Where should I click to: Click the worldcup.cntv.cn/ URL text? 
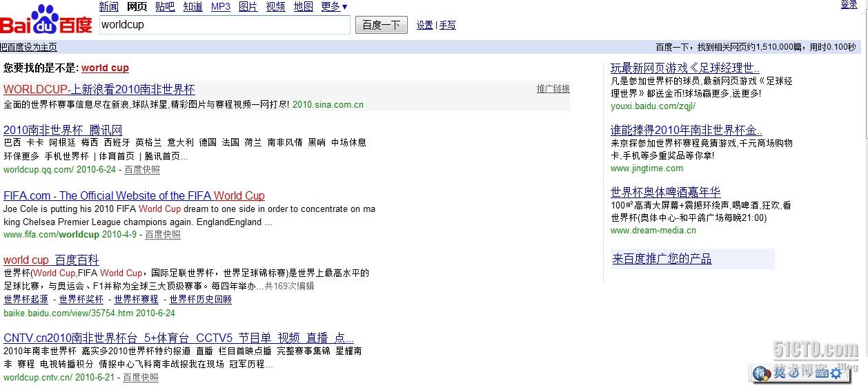tap(38, 377)
